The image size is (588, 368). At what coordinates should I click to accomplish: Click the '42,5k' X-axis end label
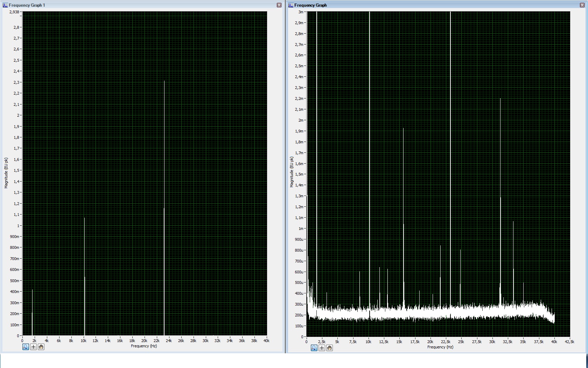569,342
